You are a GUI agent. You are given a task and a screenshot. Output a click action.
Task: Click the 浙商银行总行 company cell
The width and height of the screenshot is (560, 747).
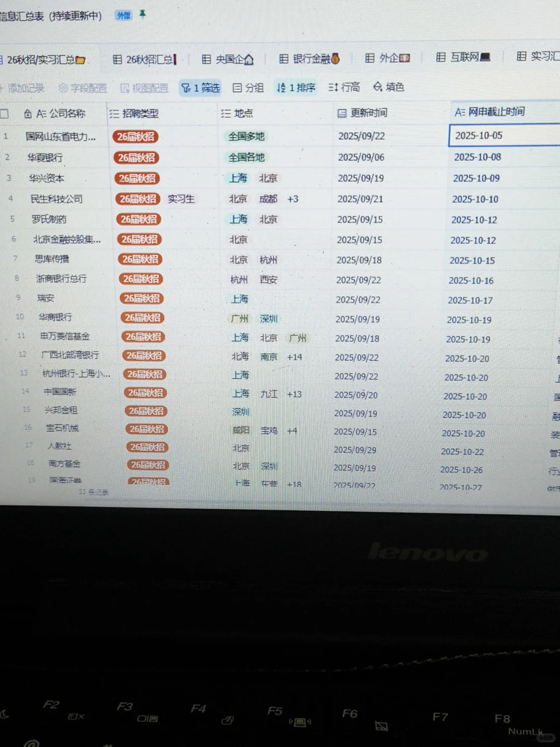coord(61,279)
